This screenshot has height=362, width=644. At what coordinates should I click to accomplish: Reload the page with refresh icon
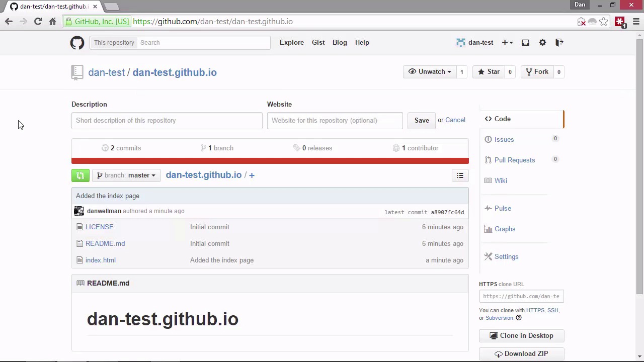pos(38,22)
